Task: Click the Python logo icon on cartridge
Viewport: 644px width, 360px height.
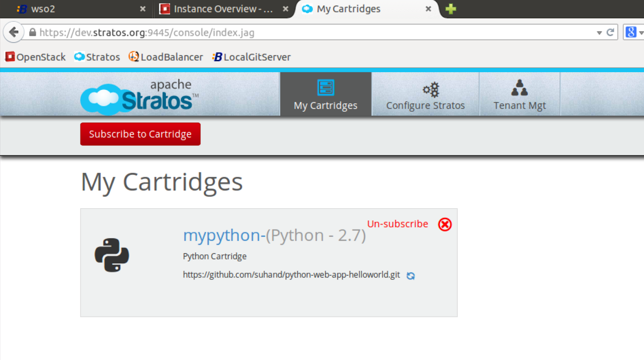Action: [112, 255]
